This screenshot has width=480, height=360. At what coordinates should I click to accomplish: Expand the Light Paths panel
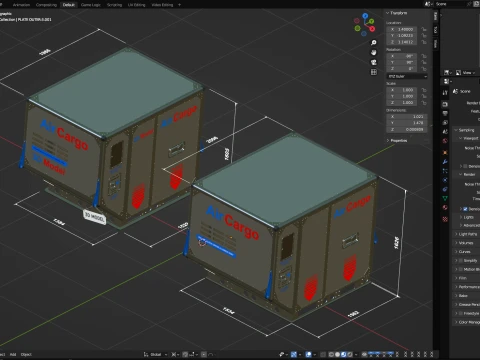point(466,234)
